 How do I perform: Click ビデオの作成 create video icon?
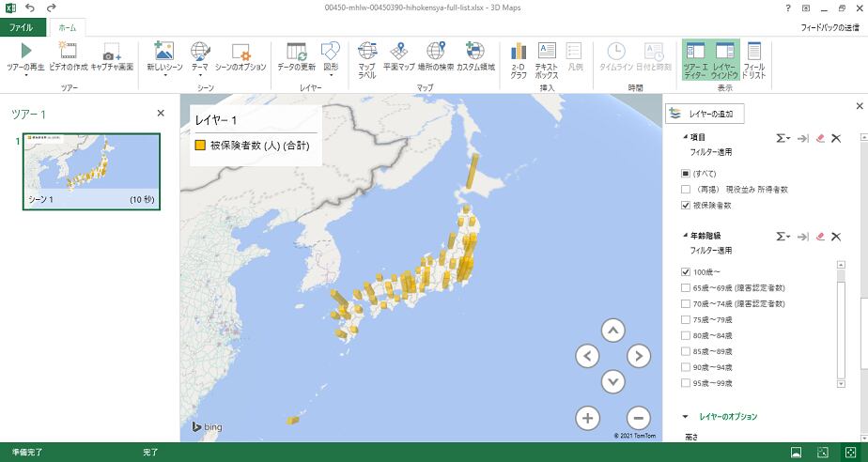pyautogui.click(x=68, y=52)
